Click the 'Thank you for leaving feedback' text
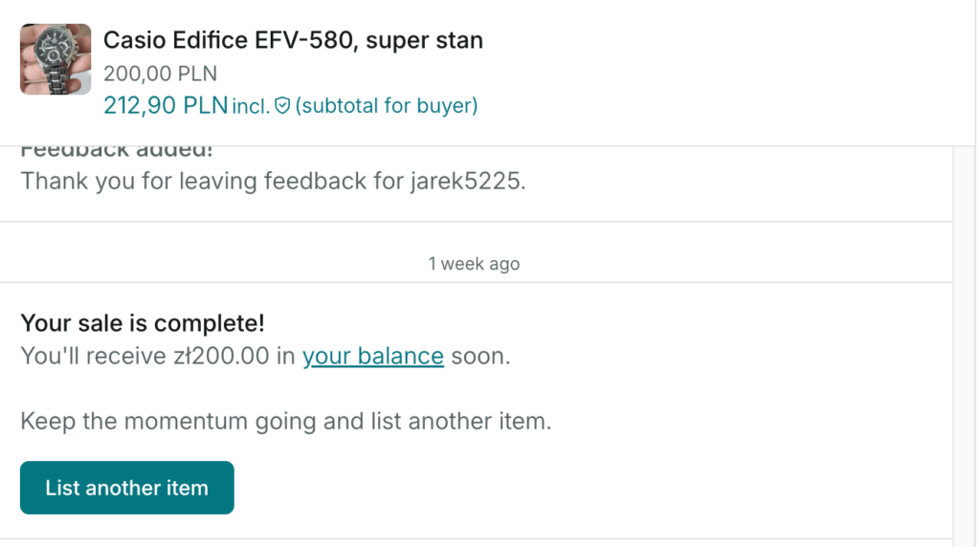 point(193,181)
